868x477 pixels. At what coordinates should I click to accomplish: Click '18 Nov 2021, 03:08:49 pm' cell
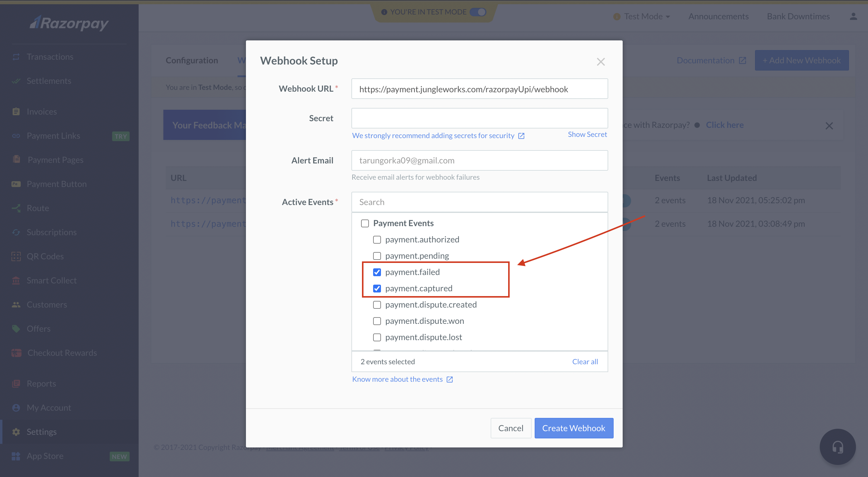(756, 224)
